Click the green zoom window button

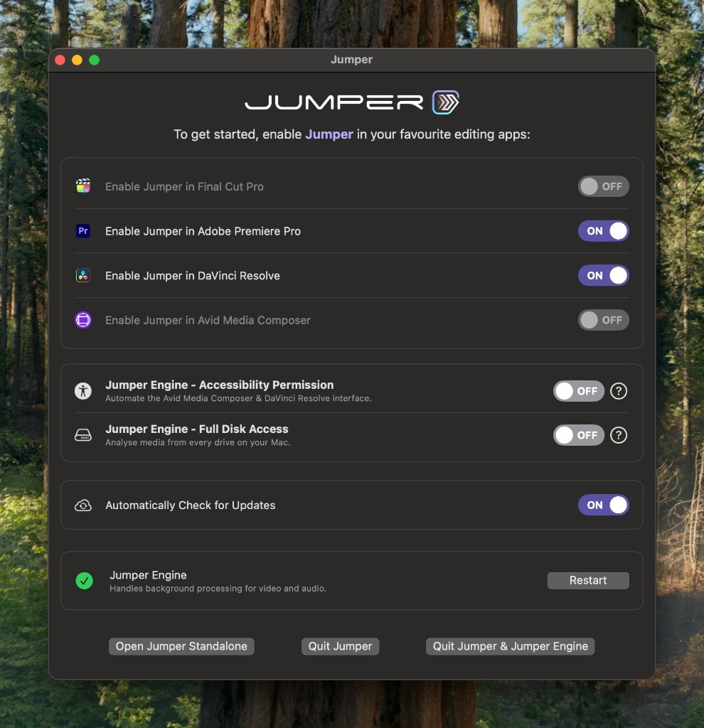coord(95,60)
